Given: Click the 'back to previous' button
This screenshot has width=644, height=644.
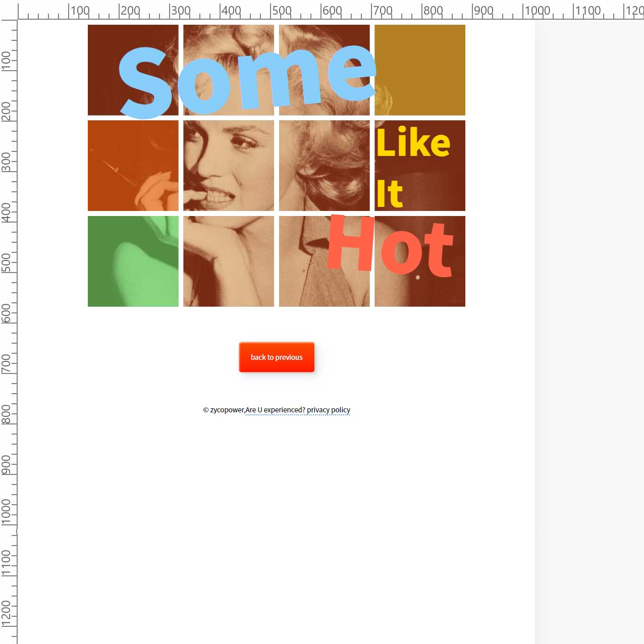Looking at the screenshot, I should coord(277,357).
